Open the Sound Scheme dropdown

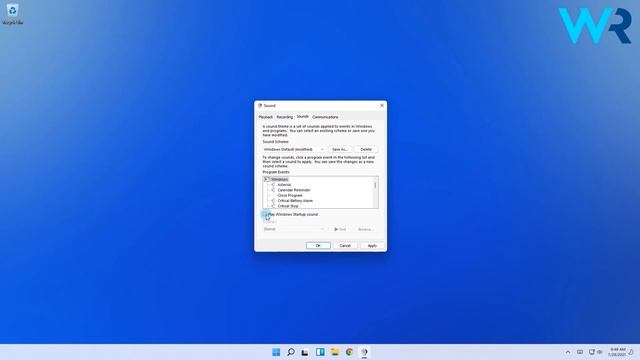(294, 149)
